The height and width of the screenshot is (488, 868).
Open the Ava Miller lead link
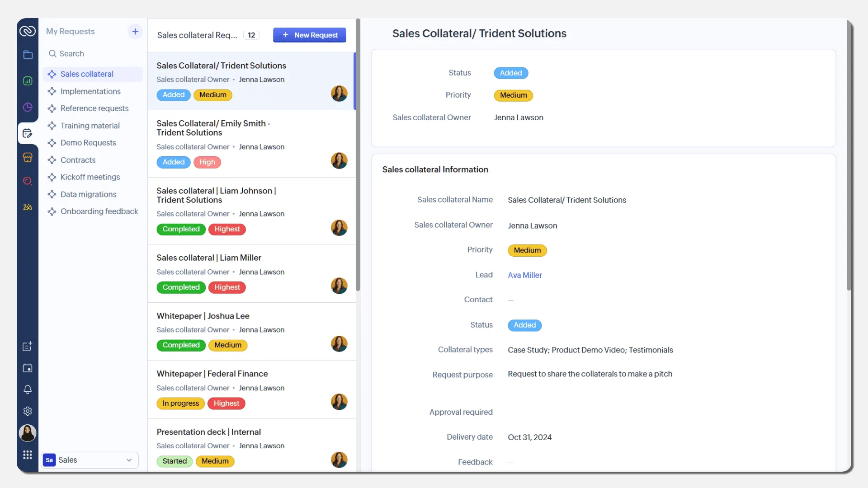tap(525, 275)
